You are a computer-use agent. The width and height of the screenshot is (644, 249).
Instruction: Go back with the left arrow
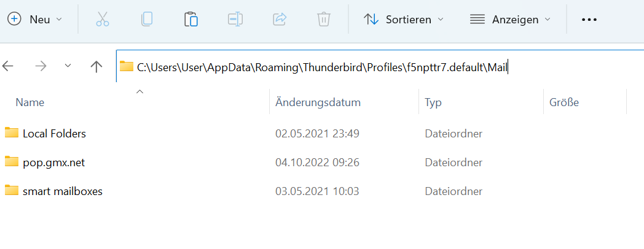pos(9,66)
